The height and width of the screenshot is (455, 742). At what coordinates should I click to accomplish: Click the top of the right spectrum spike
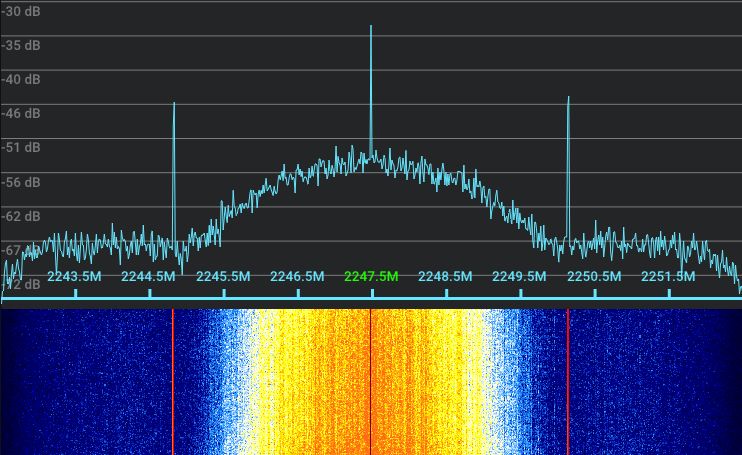(568, 98)
